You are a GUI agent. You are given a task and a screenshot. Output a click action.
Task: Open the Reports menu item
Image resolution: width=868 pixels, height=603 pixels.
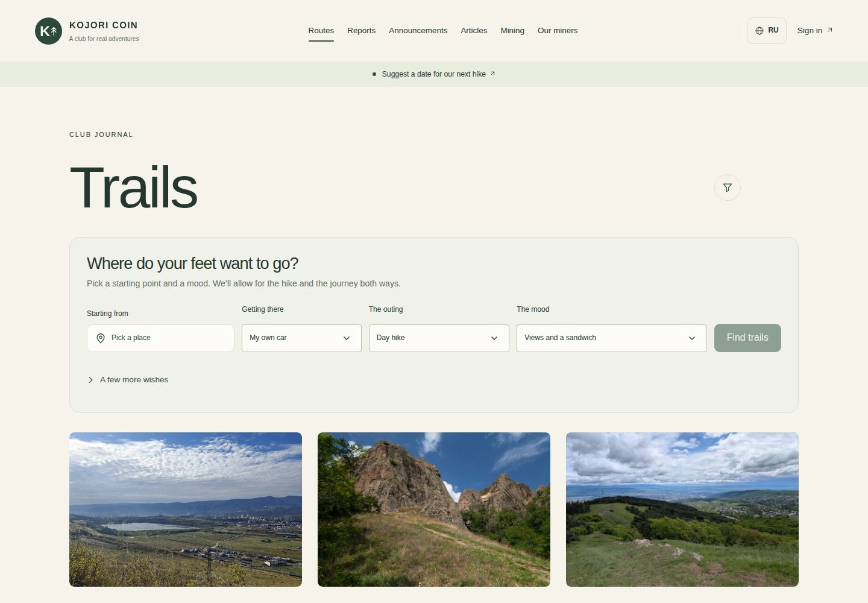(x=361, y=31)
